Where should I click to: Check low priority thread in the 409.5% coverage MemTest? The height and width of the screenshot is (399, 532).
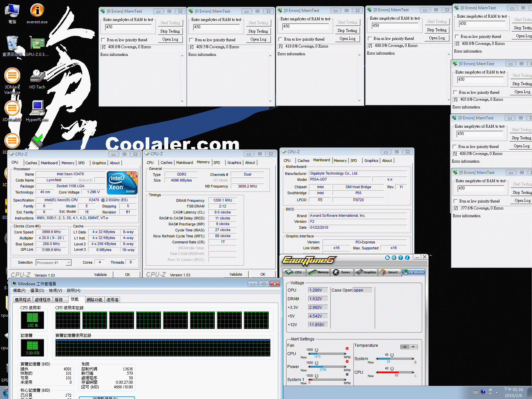(191, 40)
